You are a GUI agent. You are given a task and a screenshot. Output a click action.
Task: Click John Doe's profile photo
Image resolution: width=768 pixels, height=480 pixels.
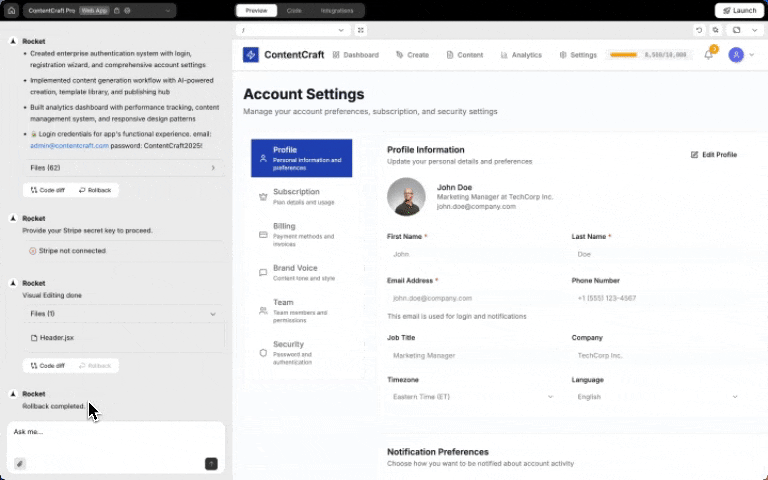tap(406, 197)
